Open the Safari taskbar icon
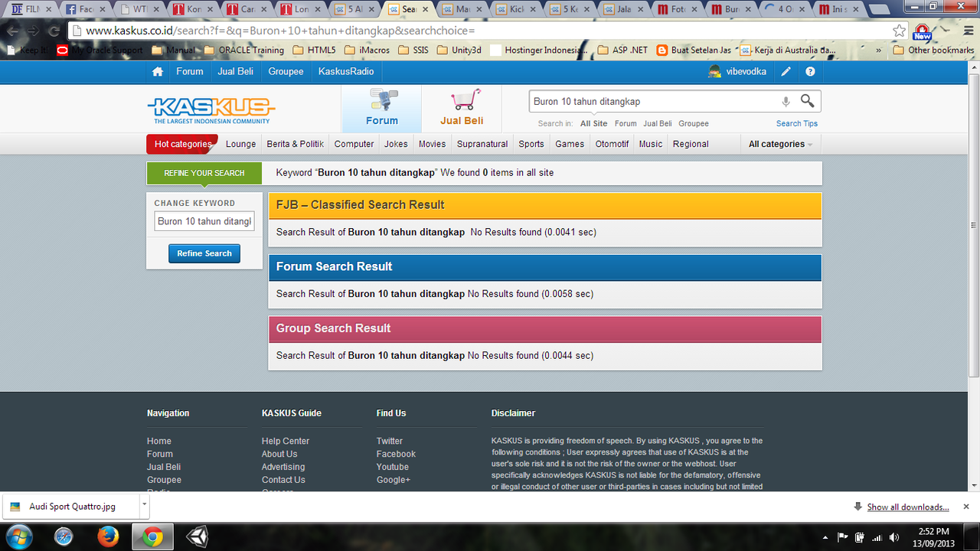 (64, 536)
